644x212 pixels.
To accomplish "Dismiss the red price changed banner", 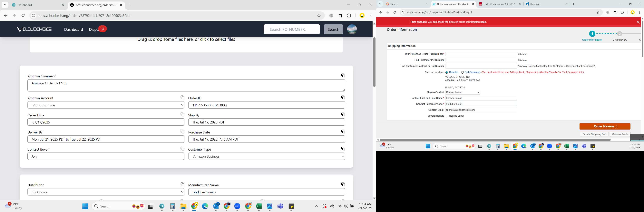I will point(638,22).
